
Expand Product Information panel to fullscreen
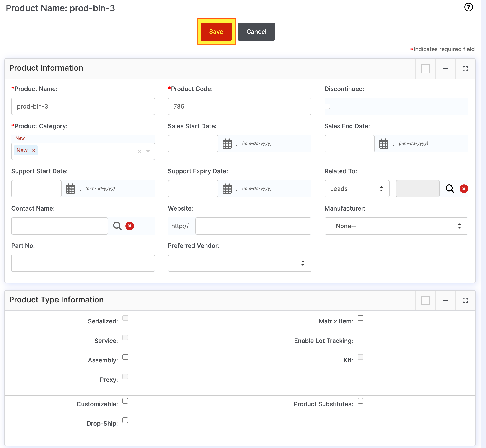(465, 69)
